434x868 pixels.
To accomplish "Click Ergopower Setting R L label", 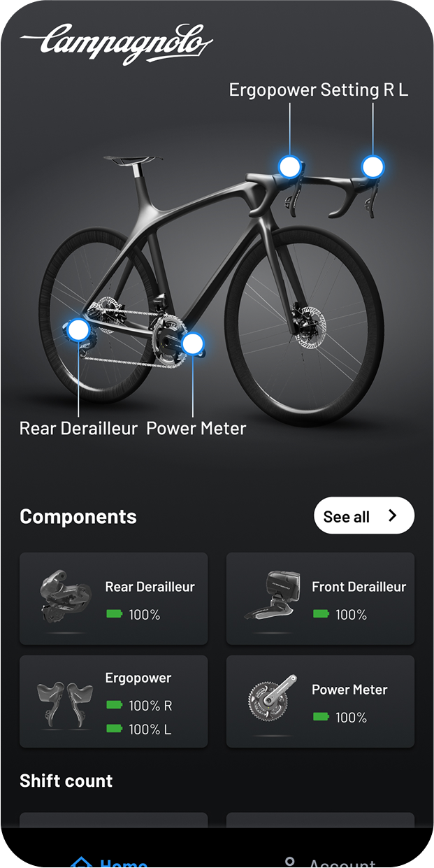I will click(x=319, y=90).
